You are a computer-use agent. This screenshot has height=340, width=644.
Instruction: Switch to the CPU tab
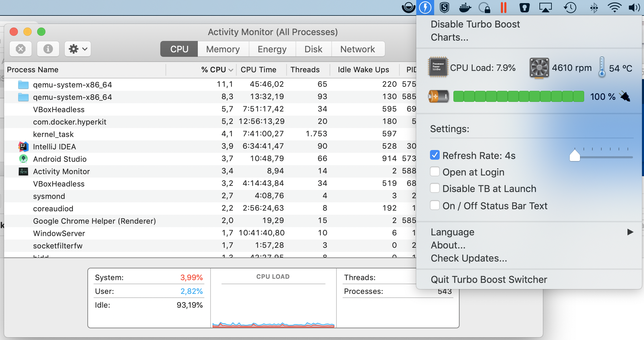pyautogui.click(x=179, y=49)
